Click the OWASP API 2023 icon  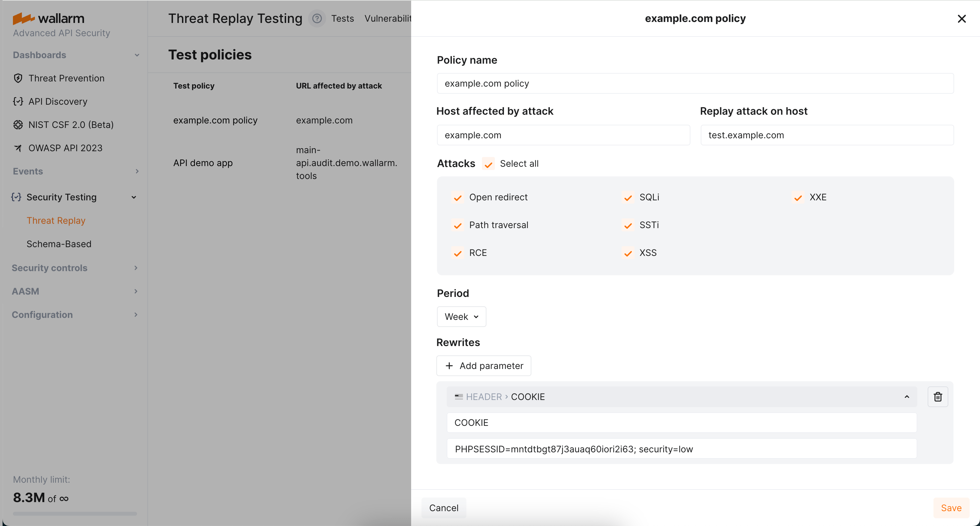[18, 148]
